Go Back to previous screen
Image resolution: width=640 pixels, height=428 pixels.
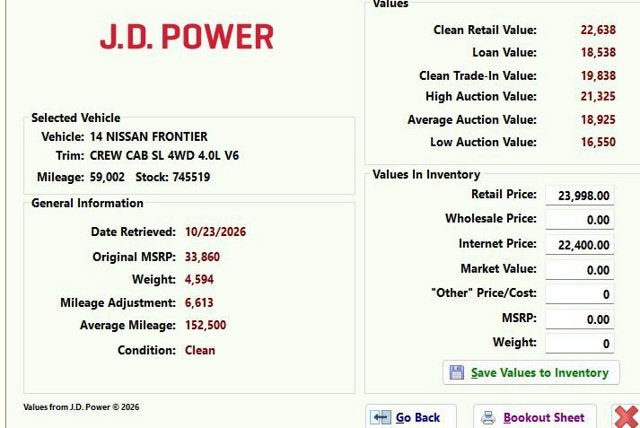tap(411, 417)
